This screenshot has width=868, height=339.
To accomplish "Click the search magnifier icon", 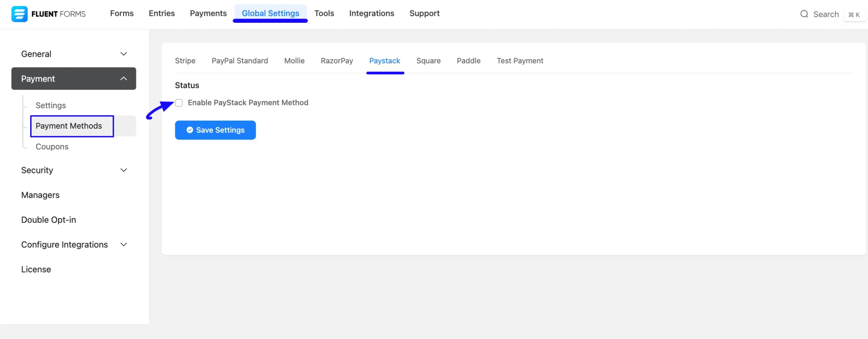I will (804, 14).
